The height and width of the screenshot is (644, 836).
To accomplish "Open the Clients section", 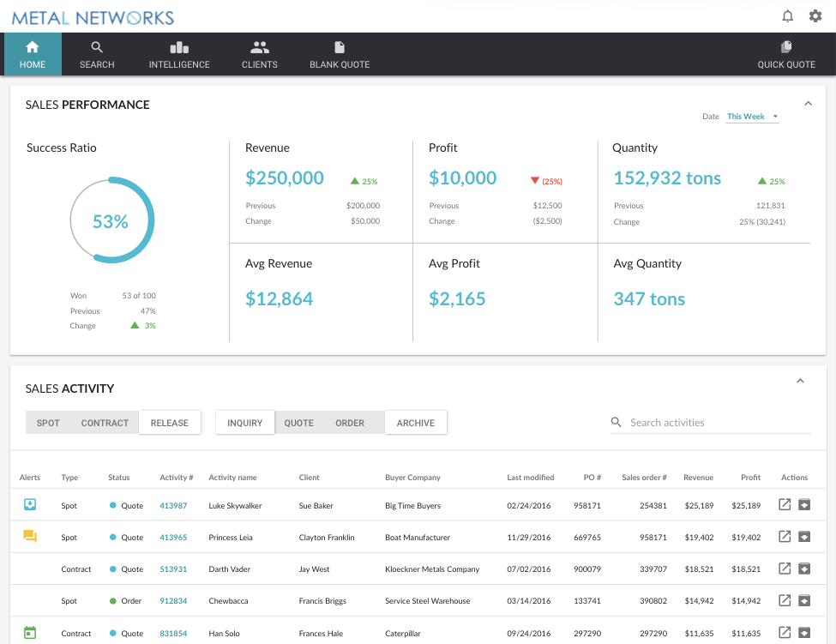I will (259, 53).
